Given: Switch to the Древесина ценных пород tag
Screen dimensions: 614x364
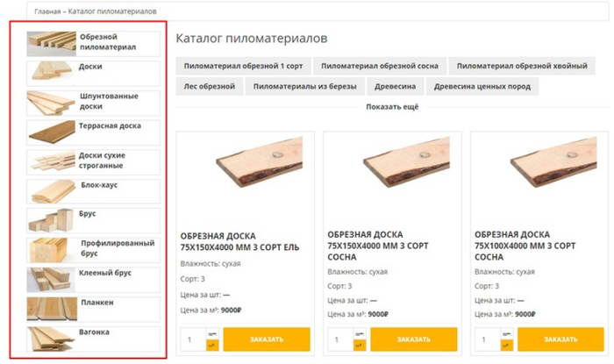Looking at the screenshot, I should (482, 86).
